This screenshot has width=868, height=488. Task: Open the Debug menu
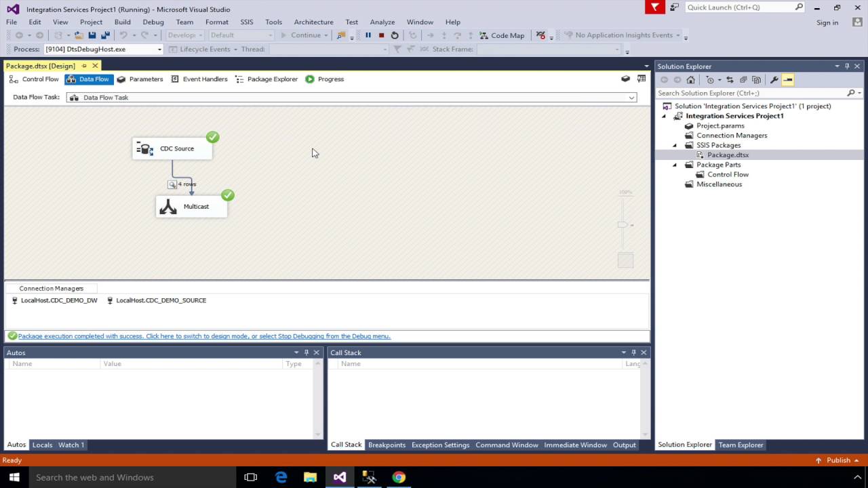(153, 22)
